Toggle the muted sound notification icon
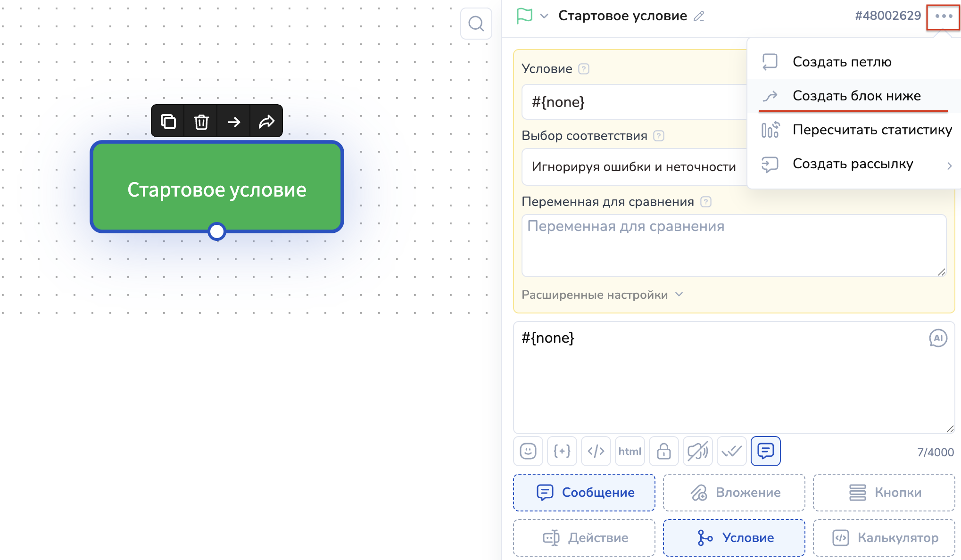961x560 pixels. (x=697, y=451)
